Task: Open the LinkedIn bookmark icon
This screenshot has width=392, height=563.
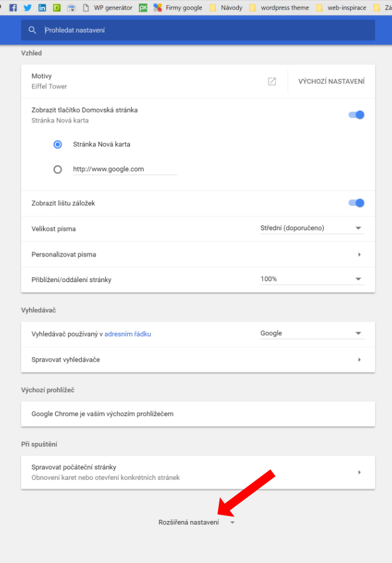Action: click(42, 8)
